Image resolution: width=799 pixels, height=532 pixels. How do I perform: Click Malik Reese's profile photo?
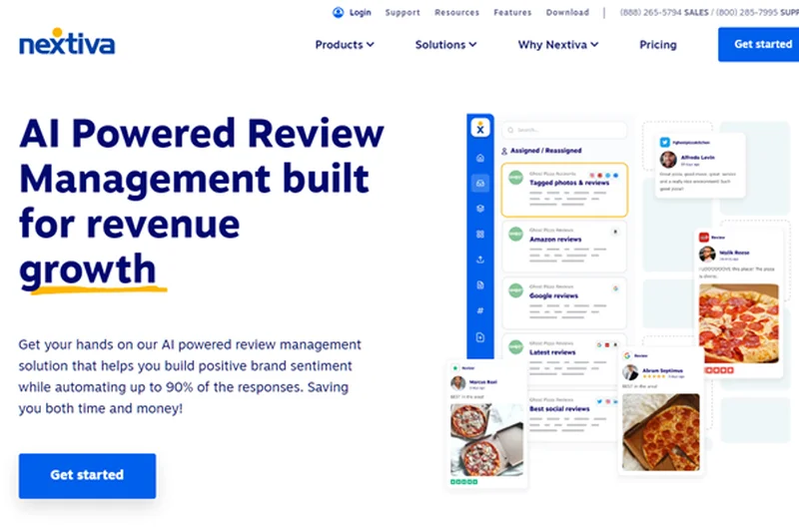pyautogui.click(x=707, y=255)
